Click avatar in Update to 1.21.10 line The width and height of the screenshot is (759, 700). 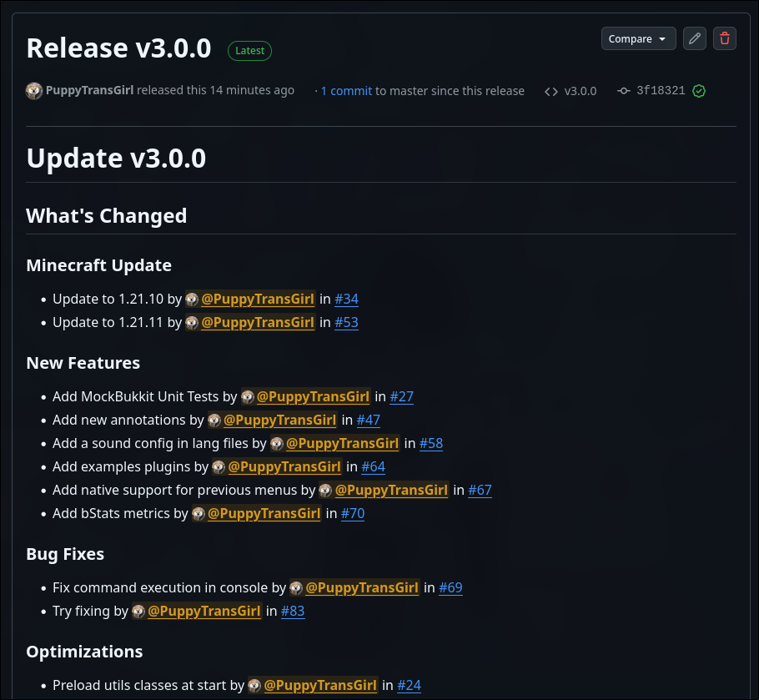(x=192, y=300)
